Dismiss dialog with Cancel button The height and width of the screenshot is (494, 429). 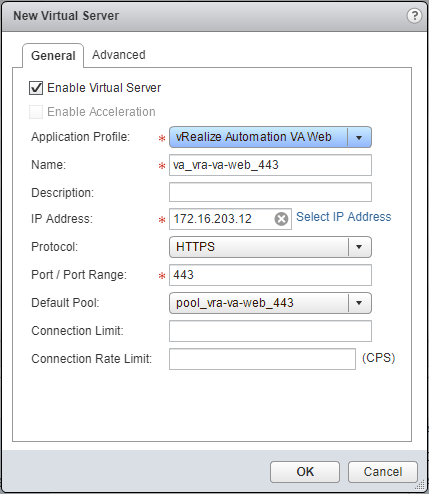383,472
